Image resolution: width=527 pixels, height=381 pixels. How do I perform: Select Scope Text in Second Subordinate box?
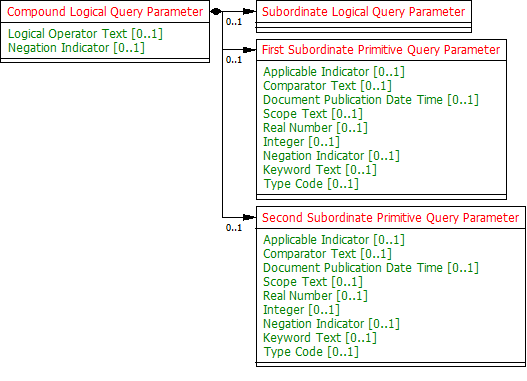[x=313, y=282]
